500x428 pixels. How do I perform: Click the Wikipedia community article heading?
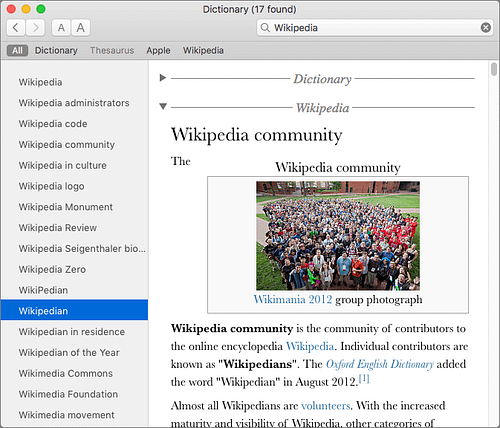(257, 135)
